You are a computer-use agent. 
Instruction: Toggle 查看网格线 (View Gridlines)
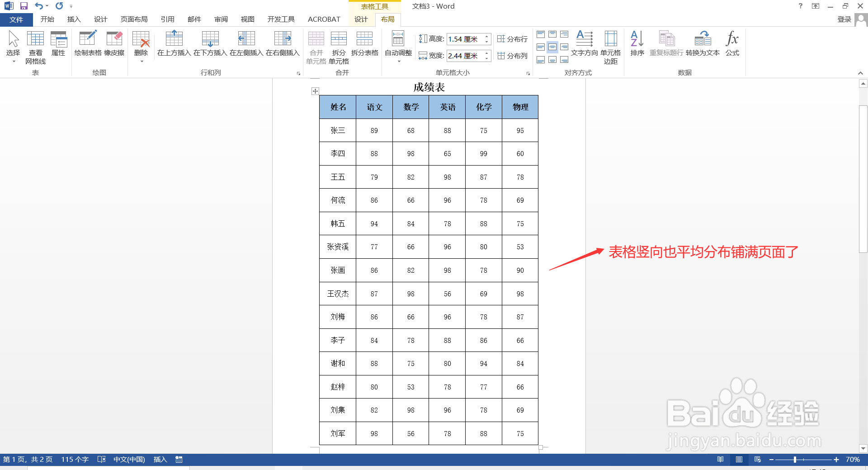tap(35, 47)
